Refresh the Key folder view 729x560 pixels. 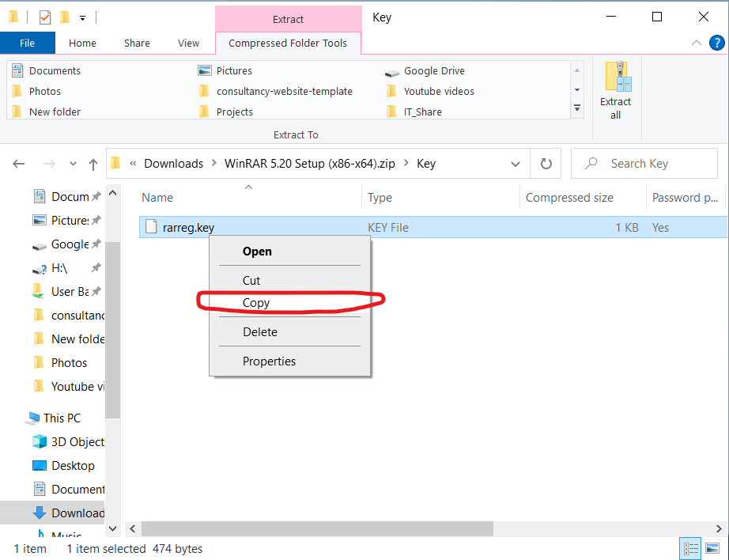(546, 164)
